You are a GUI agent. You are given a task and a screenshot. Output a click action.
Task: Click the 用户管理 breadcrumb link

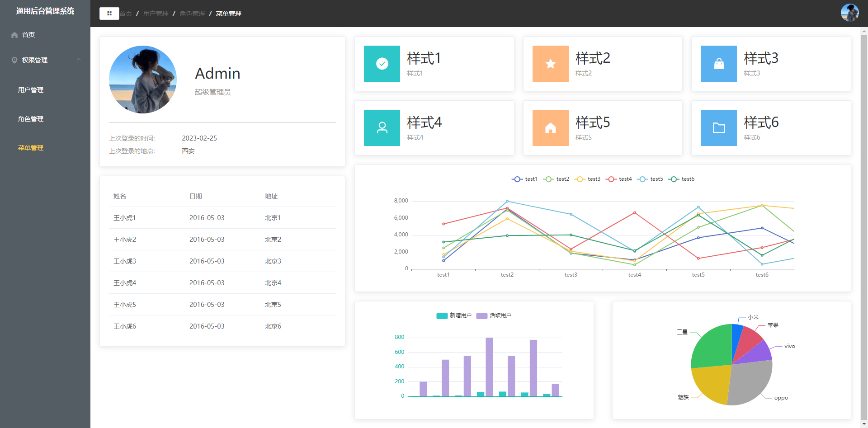tap(156, 14)
